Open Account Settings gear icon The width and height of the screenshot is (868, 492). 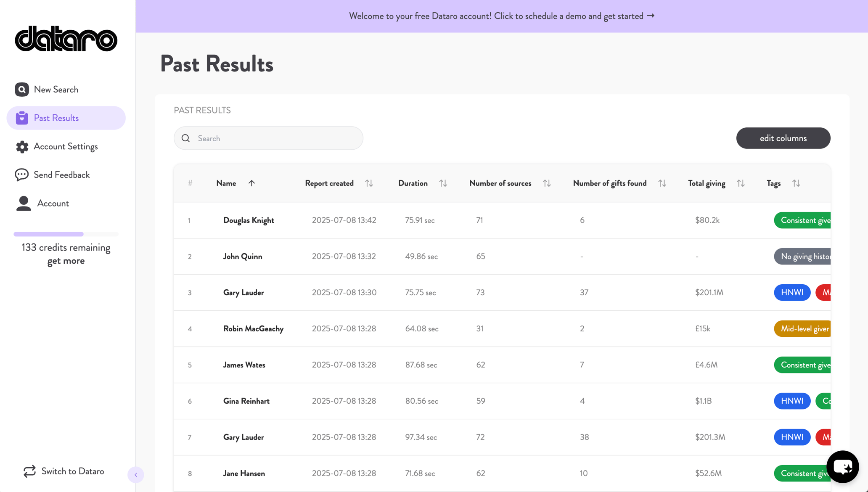[22, 147]
